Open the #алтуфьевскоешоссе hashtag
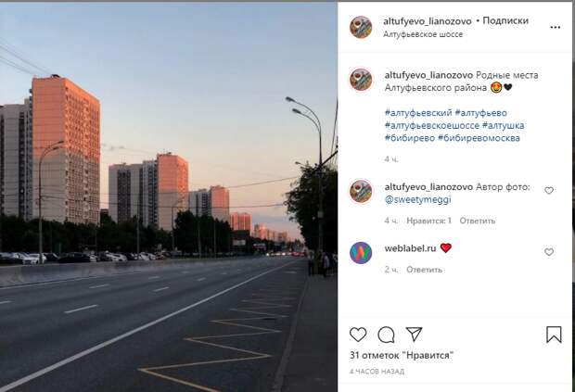 431,126
